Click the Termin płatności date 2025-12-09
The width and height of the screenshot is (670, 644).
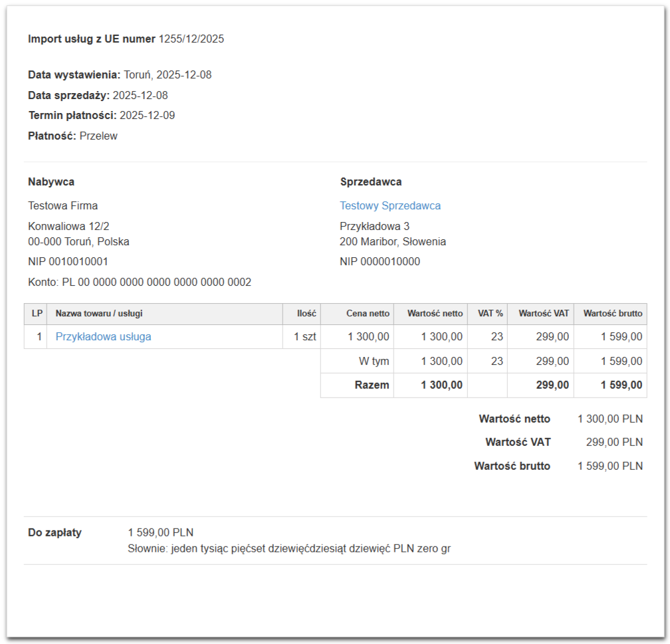tap(147, 116)
